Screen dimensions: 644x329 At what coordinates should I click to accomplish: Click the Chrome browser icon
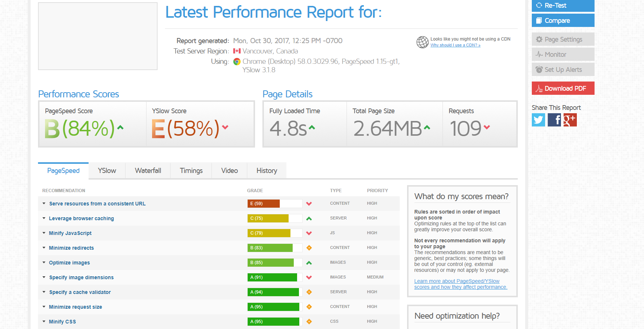click(x=237, y=62)
